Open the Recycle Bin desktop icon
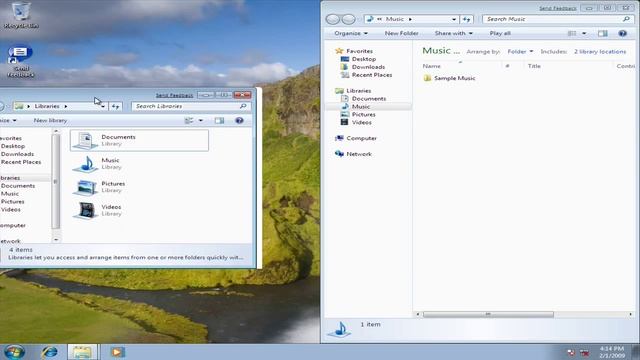Image resolution: width=640 pixels, height=360 pixels. [21, 15]
